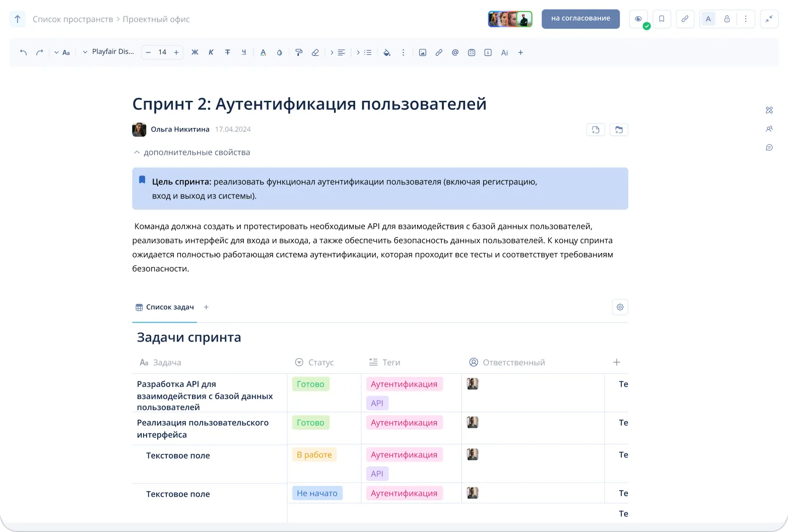Open the Ai assistant tool
788x532 pixels.
click(504, 52)
